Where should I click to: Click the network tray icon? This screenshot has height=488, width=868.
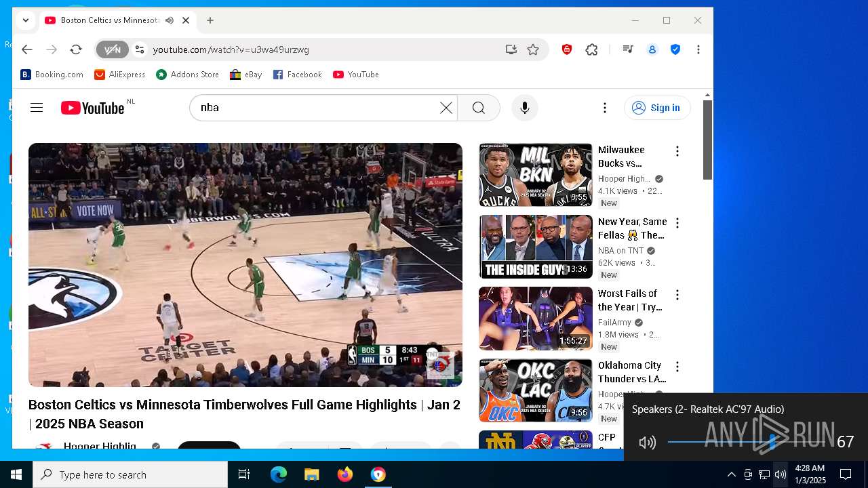(x=764, y=474)
